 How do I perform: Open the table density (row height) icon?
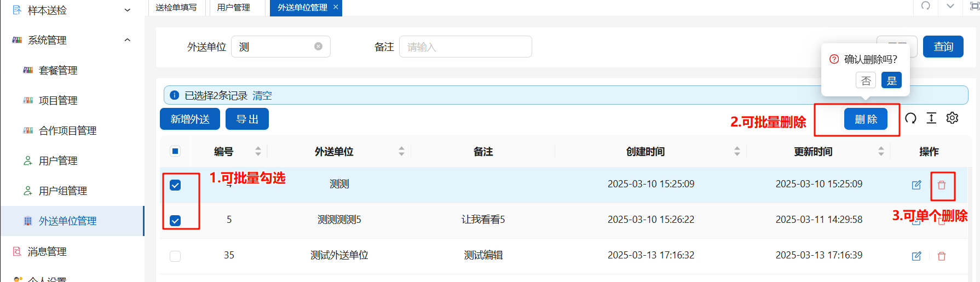tap(931, 118)
